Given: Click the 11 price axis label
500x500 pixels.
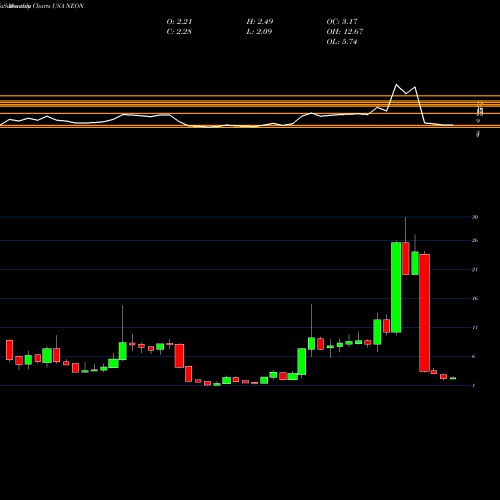Looking at the screenshot, I should (475, 327).
